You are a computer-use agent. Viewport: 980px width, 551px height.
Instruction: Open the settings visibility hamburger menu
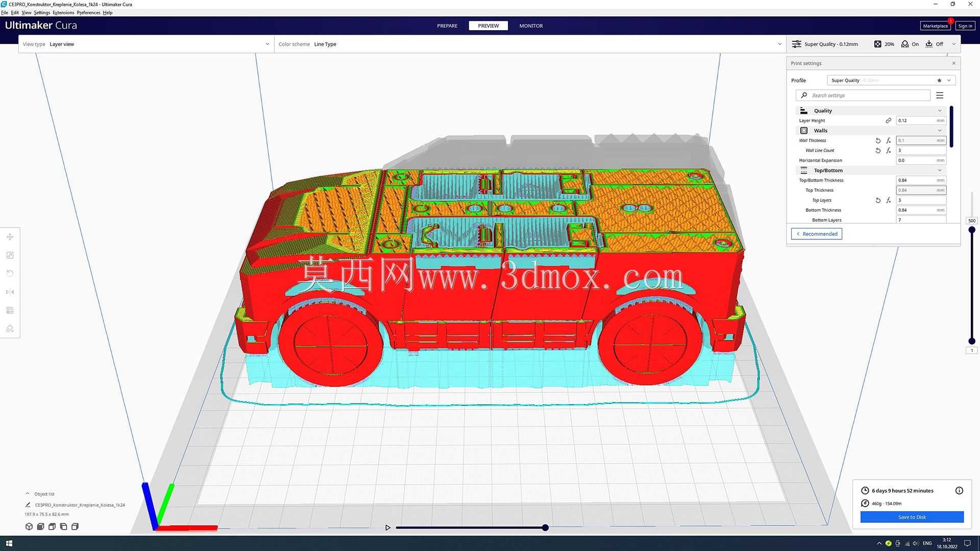point(940,95)
